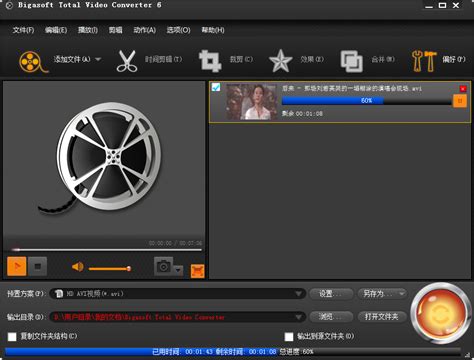The width and height of the screenshot is (474, 360).
Task: Adjust the orange volume slider
Action: [x=110, y=268]
